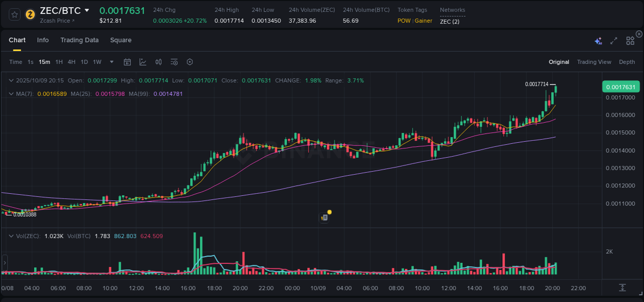Viewport: 644px width, 302px height.
Task: Open the chart layout grid icon
Action: click(x=630, y=40)
